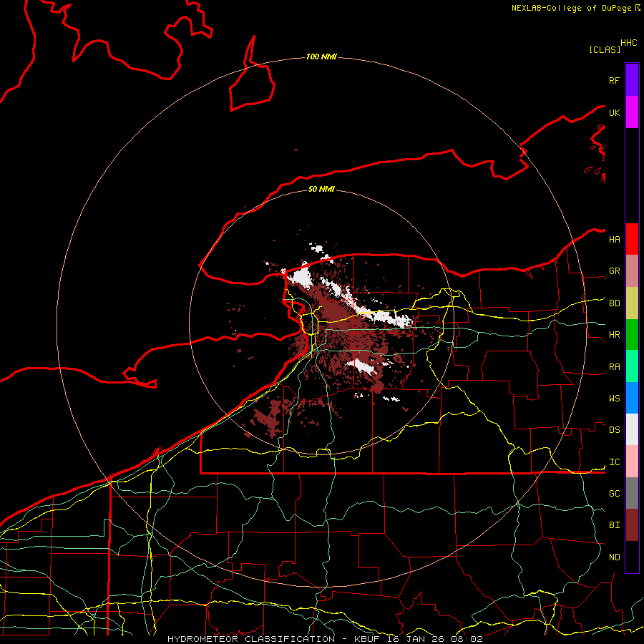Screen dimensions: 644x644
Task: Click the 'RF' legend label text
Action: click(614, 80)
